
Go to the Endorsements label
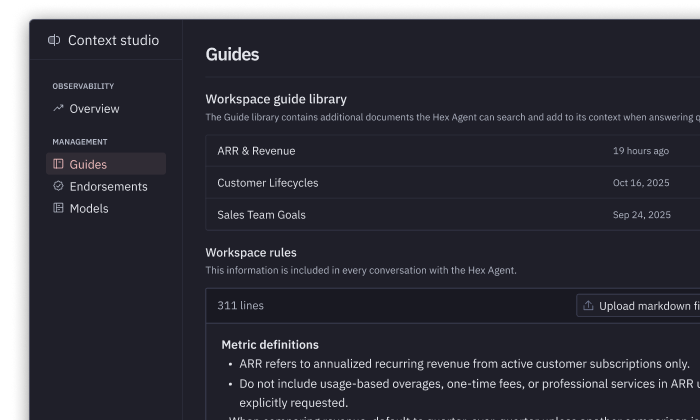tap(108, 186)
